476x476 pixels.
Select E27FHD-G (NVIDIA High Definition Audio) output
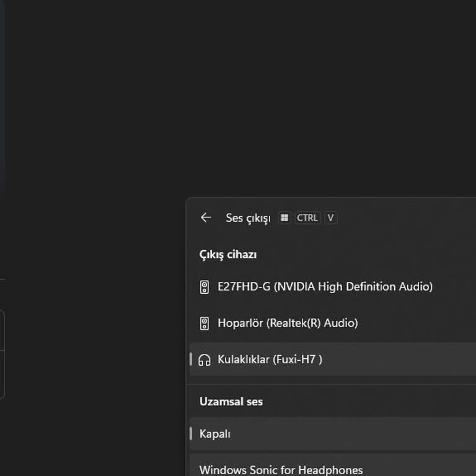[325, 287]
